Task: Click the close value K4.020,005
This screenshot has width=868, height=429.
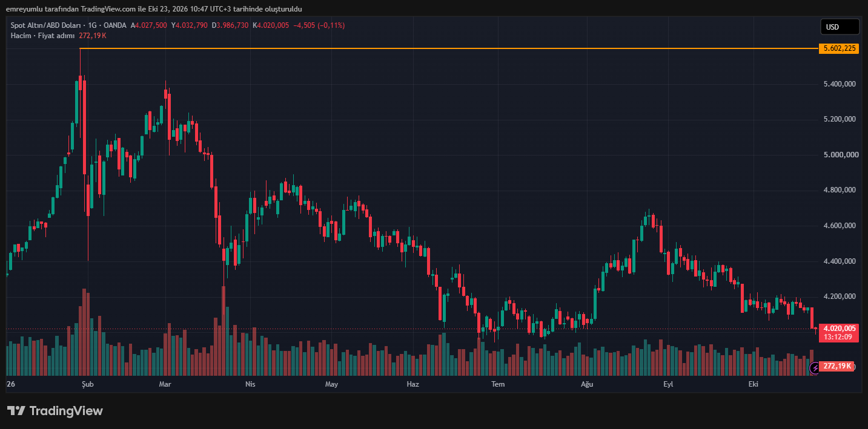Action: click(x=271, y=25)
